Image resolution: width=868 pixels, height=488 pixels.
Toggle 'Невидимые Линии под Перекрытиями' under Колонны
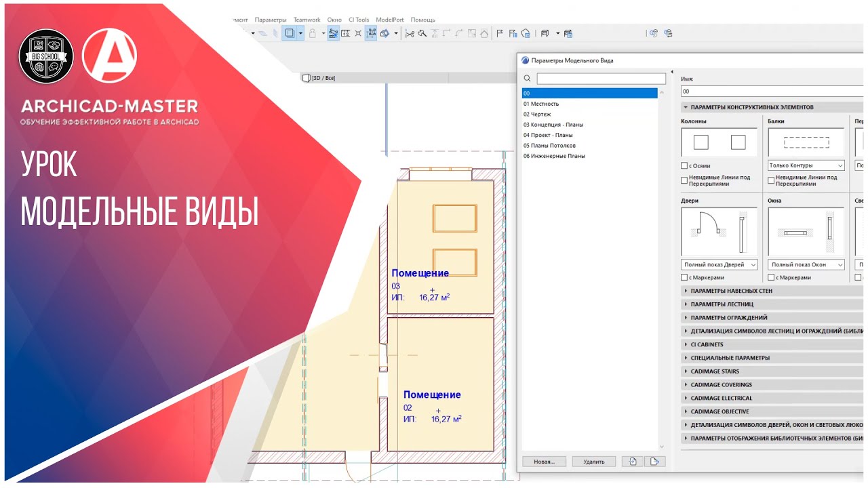click(684, 181)
